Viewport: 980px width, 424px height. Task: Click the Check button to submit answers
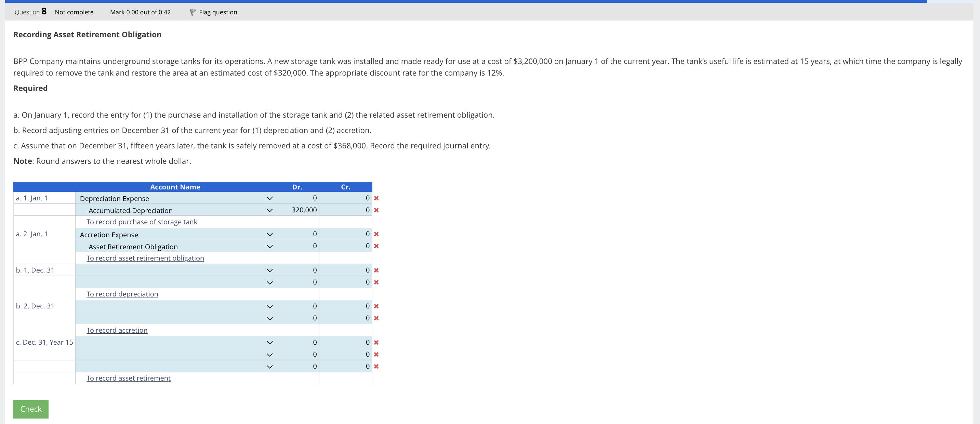pos(31,409)
